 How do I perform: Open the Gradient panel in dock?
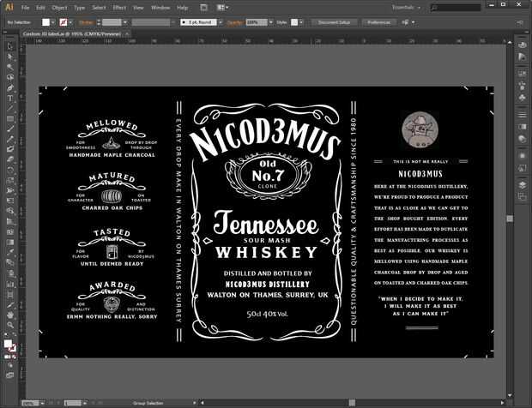tap(523, 126)
